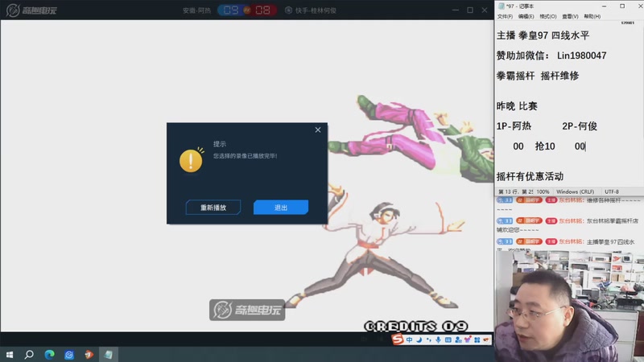The width and height of the screenshot is (644, 362).
Task: Maximize the Notepad window
Action: 622,6
